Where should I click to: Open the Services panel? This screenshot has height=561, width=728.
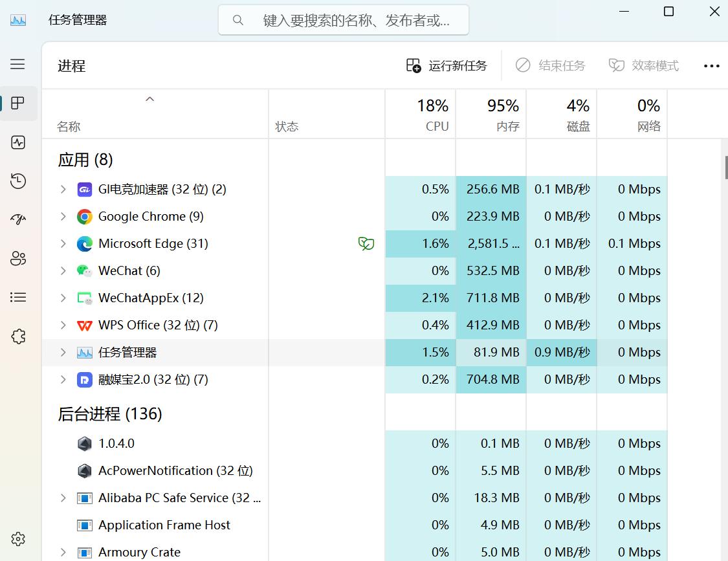coord(17,336)
